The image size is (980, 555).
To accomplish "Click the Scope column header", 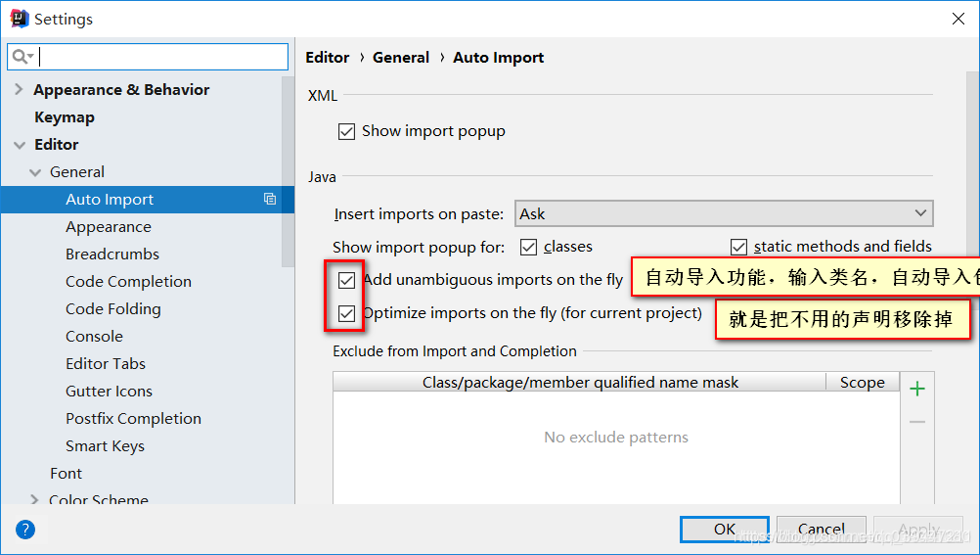I will pos(863,383).
